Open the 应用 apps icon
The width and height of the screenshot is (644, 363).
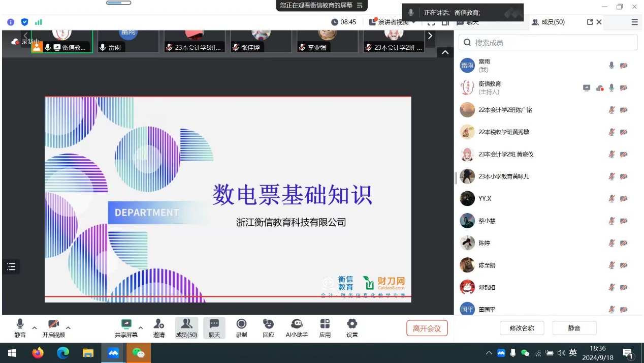(325, 328)
